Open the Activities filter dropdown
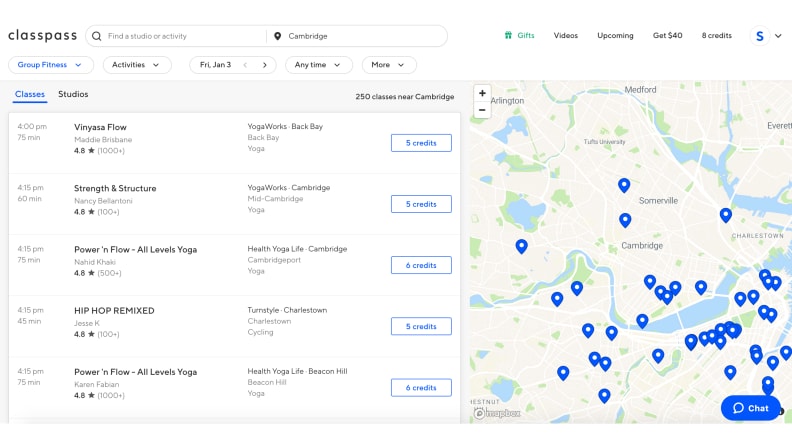 click(x=137, y=65)
